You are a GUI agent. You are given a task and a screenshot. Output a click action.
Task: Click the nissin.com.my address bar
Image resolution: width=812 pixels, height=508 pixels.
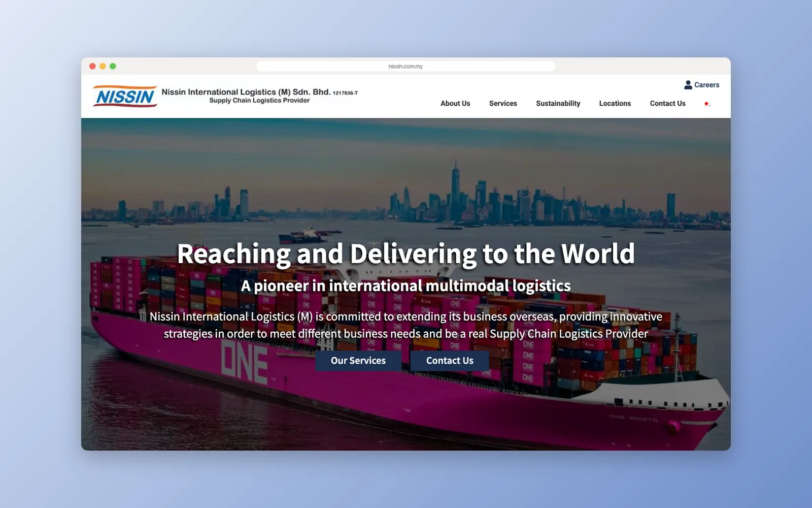click(405, 66)
